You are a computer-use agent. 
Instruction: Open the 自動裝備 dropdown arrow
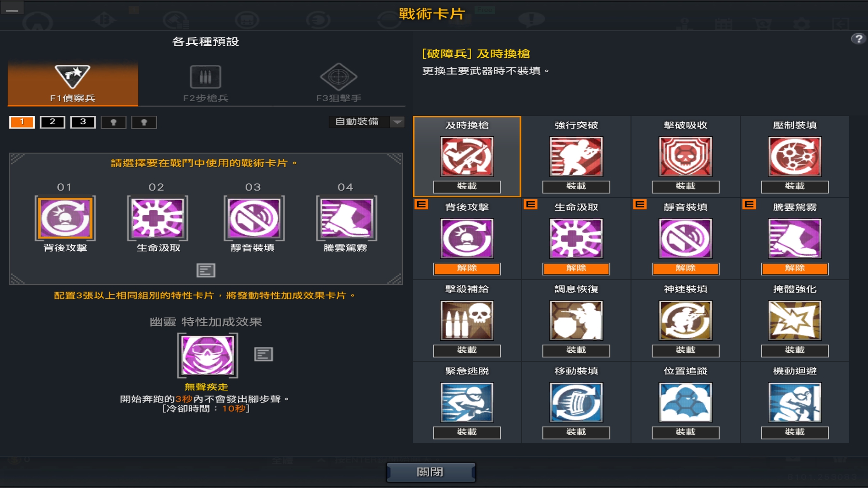coord(397,122)
